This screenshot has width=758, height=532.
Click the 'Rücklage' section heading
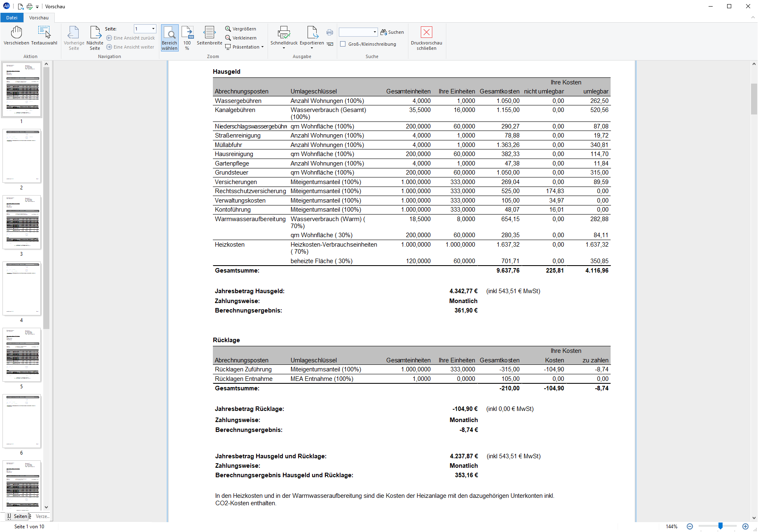tap(226, 340)
